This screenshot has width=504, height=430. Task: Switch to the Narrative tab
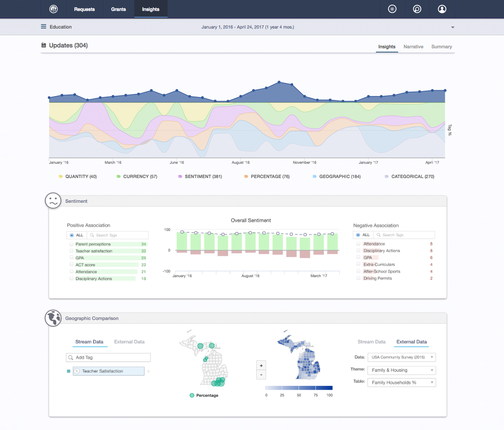pyautogui.click(x=413, y=47)
